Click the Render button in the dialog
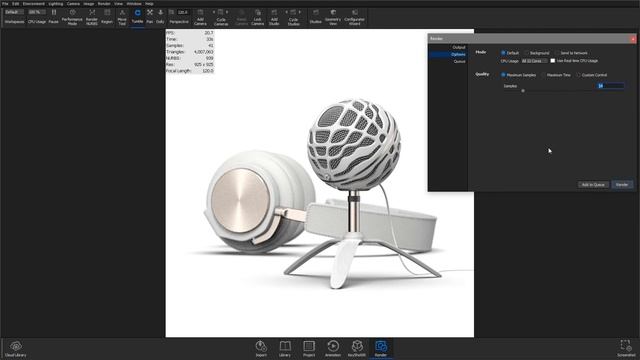The height and width of the screenshot is (360, 640). [622, 185]
